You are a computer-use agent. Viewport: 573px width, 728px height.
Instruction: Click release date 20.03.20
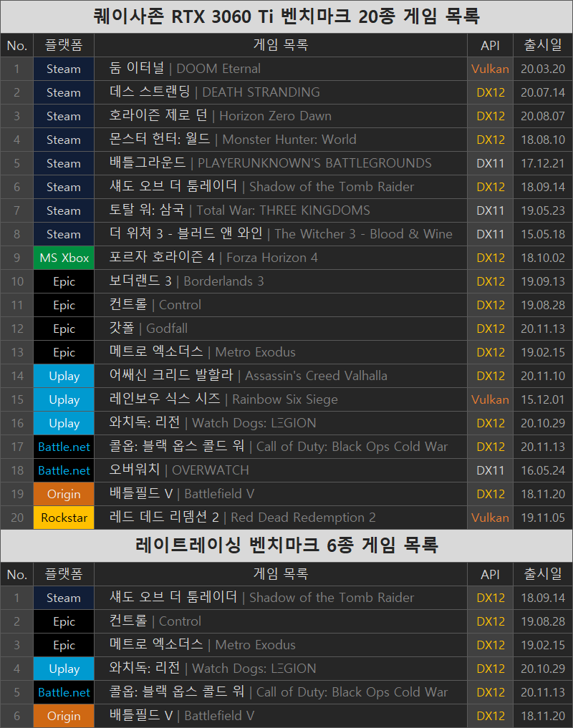(543, 69)
